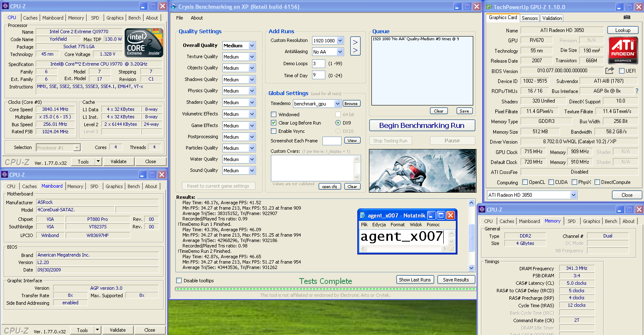644x335 pixels.
Task: Click the add-to-queue double arrow button
Action: point(355,46)
